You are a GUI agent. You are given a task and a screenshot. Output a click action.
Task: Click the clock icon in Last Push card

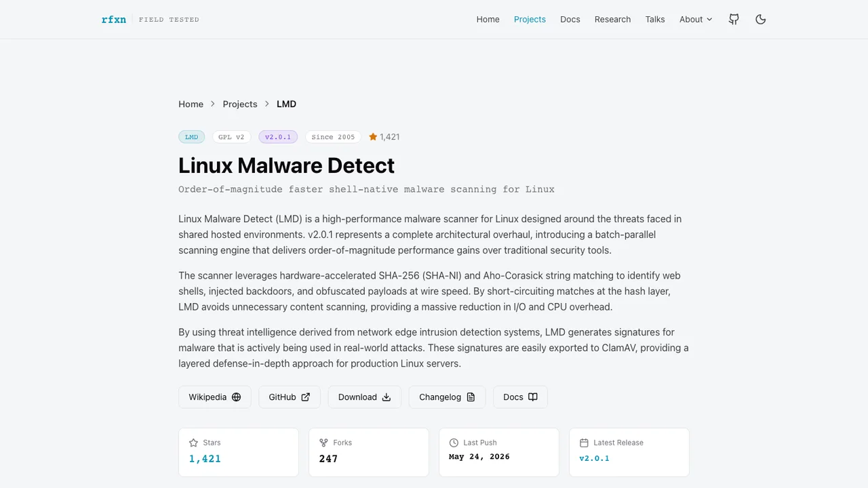(x=454, y=443)
